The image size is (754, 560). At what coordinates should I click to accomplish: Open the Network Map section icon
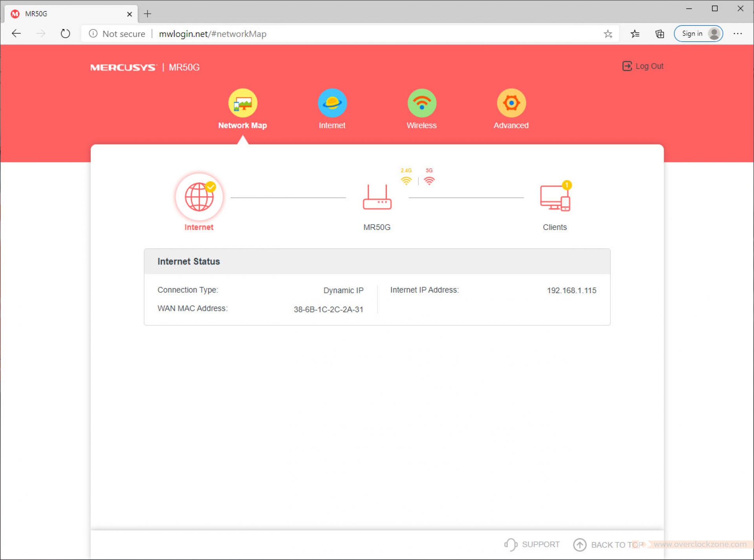pos(243,103)
